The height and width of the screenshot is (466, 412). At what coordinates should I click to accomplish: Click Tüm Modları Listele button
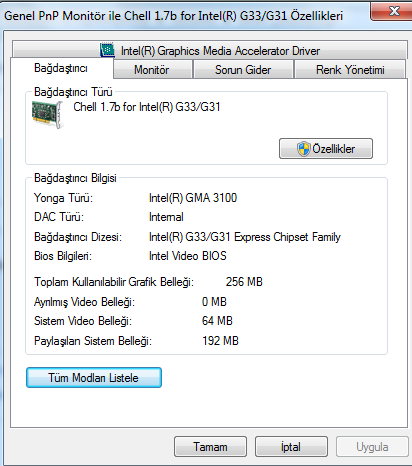pyautogui.click(x=94, y=378)
